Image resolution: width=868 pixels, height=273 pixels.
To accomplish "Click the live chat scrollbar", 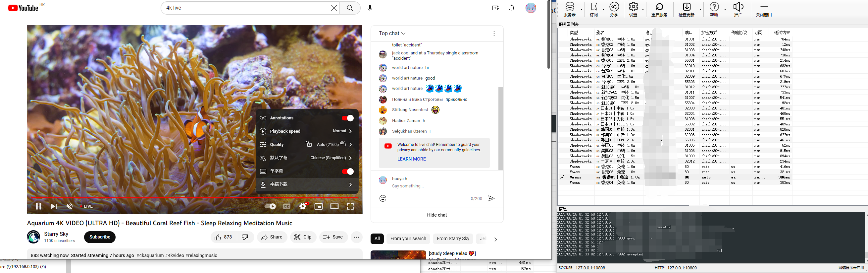I will tap(500, 128).
